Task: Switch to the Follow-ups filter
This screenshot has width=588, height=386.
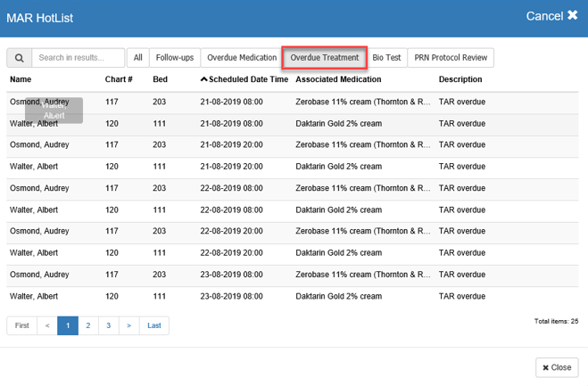Action: tap(175, 58)
